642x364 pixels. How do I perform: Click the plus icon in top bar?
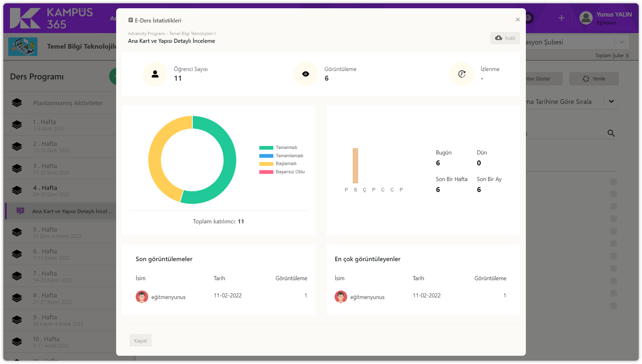click(561, 18)
